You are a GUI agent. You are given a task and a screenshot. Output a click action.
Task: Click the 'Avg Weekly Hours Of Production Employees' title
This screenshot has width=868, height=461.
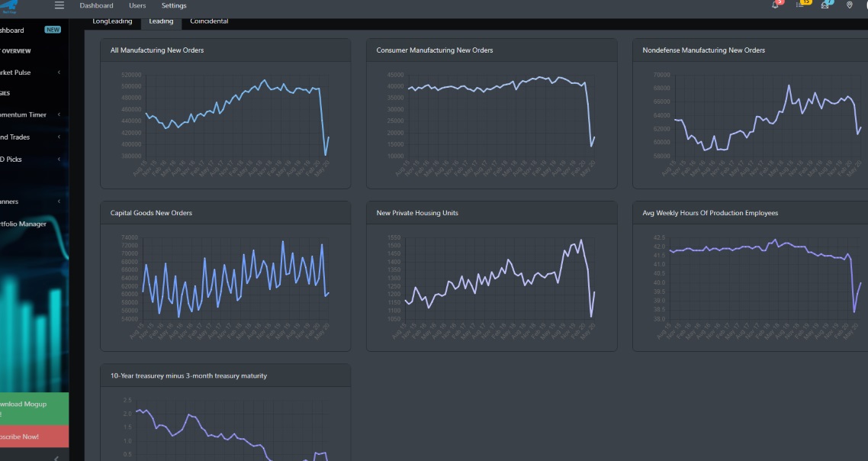coord(710,213)
